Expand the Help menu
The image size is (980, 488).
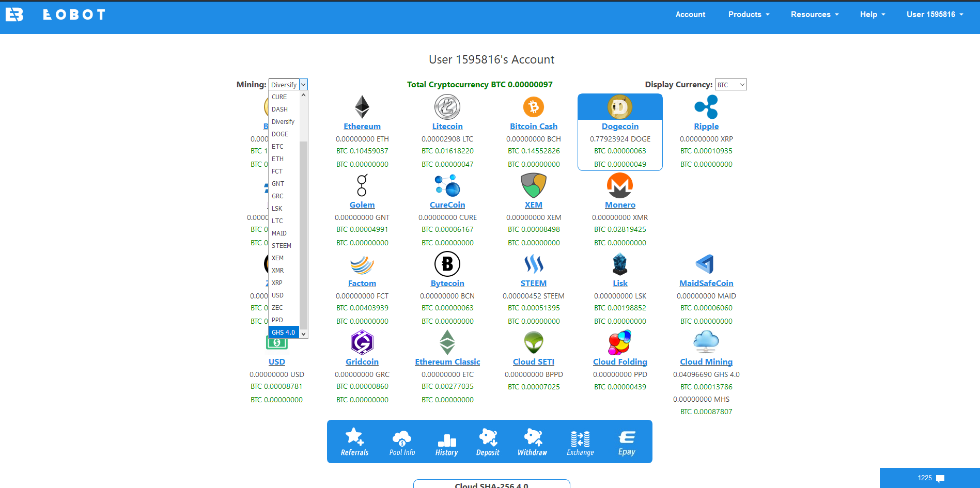[873, 14]
